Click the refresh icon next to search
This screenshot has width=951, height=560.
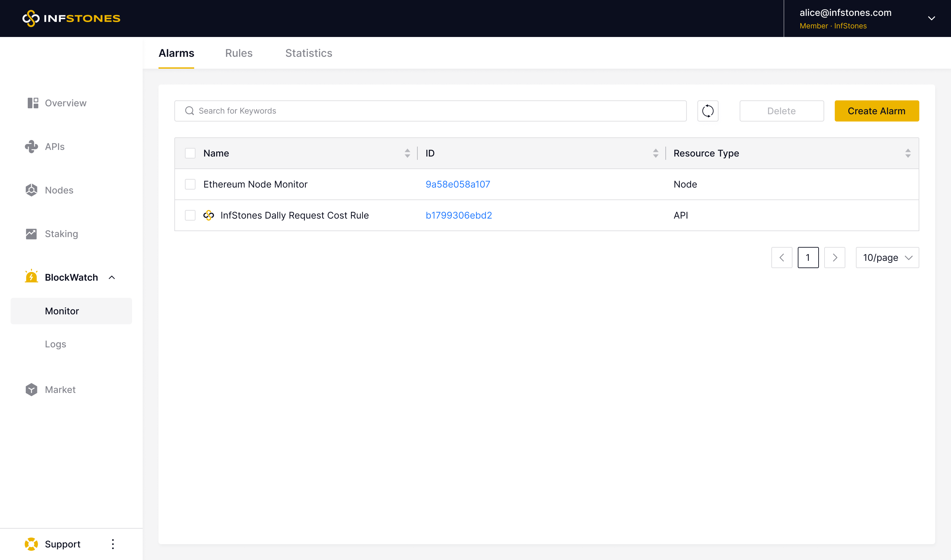pyautogui.click(x=708, y=111)
